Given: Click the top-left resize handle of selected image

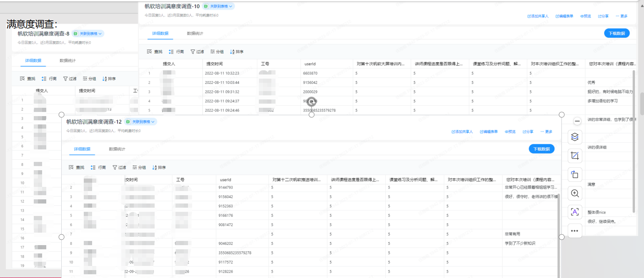Looking at the screenshot, I should (62, 114).
